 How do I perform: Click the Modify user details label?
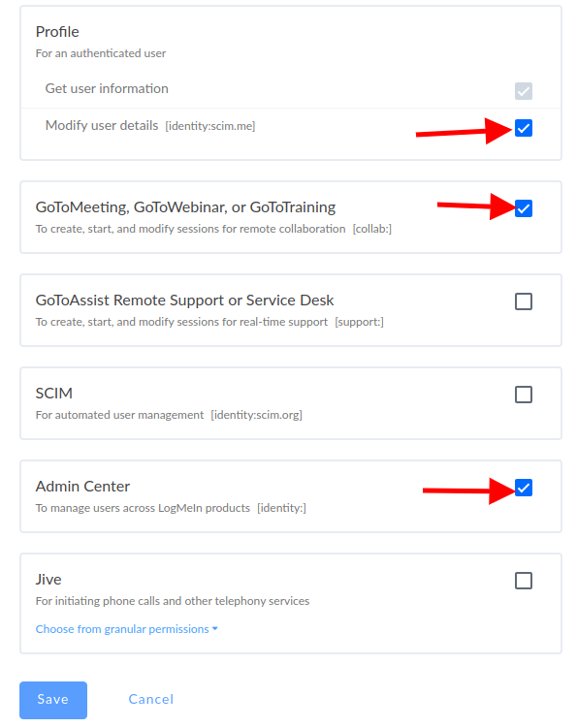click(x=102, y=125)
